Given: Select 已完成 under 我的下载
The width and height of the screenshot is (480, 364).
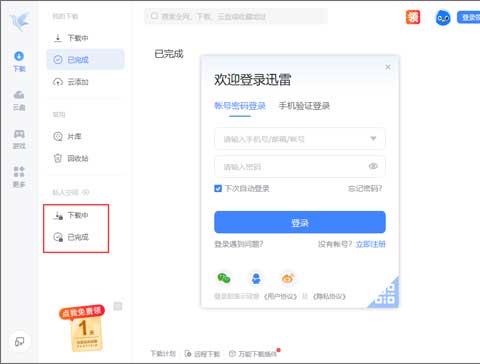Looking at the screenshot, I should point(85,60).
